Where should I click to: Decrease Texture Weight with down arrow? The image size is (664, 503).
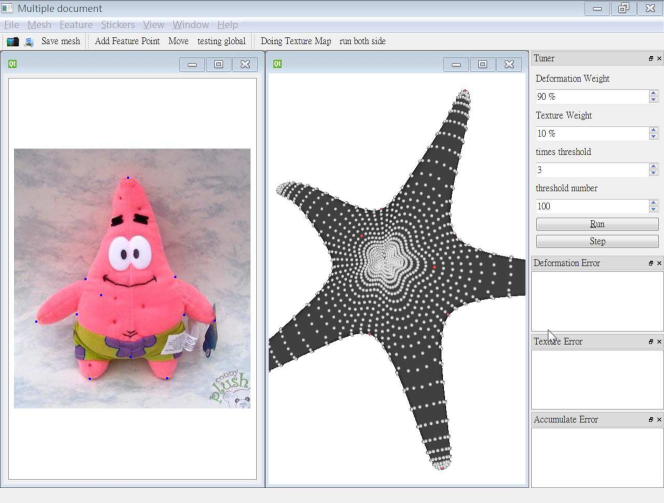[653, 136]
